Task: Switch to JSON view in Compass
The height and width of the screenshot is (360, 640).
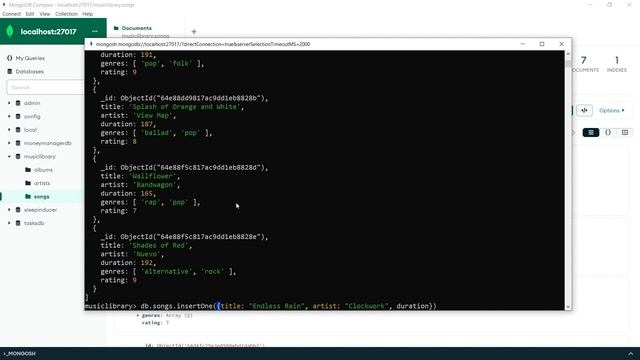Action: tap(608, 132)
